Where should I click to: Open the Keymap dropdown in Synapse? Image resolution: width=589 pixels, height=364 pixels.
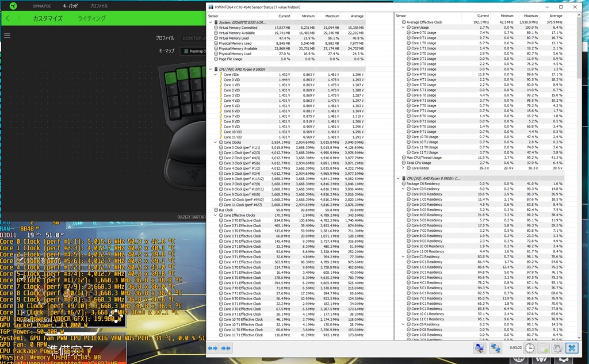pos(194,51)
